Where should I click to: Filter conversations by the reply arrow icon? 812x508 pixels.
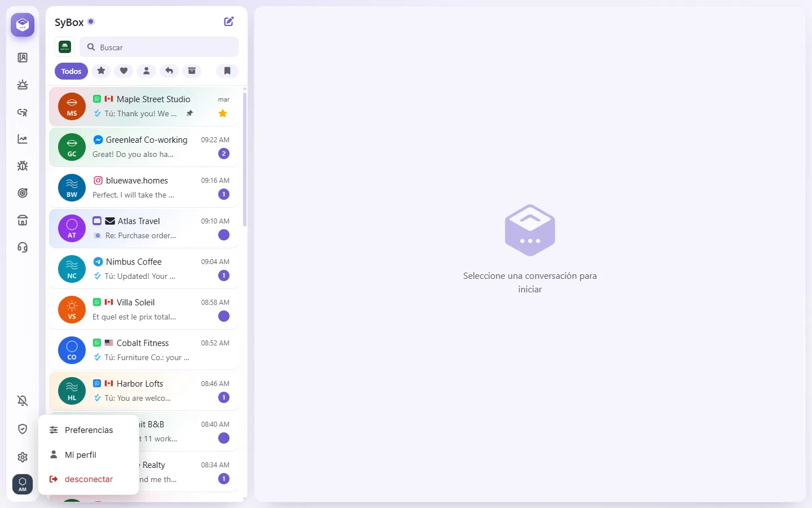[x=169, y=71]
